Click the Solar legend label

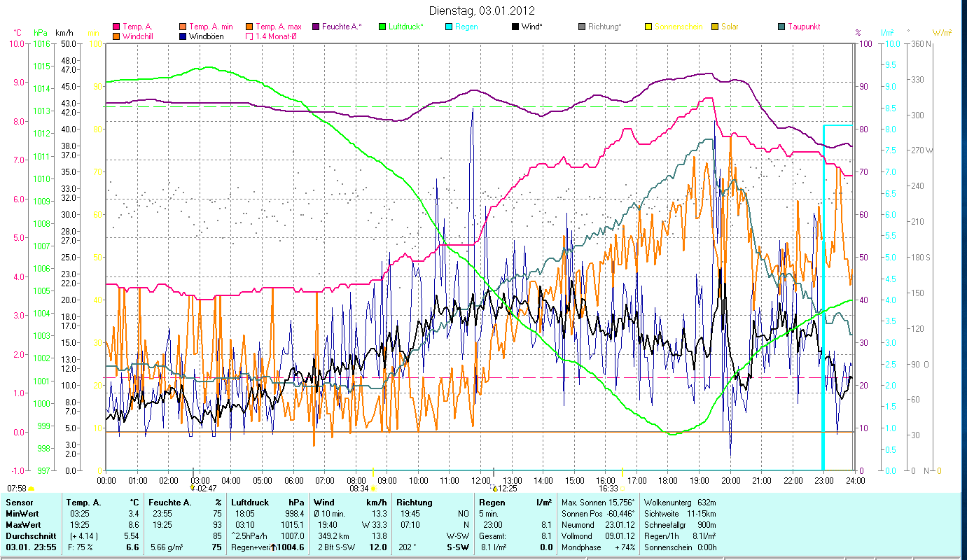click(x=729, y=27)
